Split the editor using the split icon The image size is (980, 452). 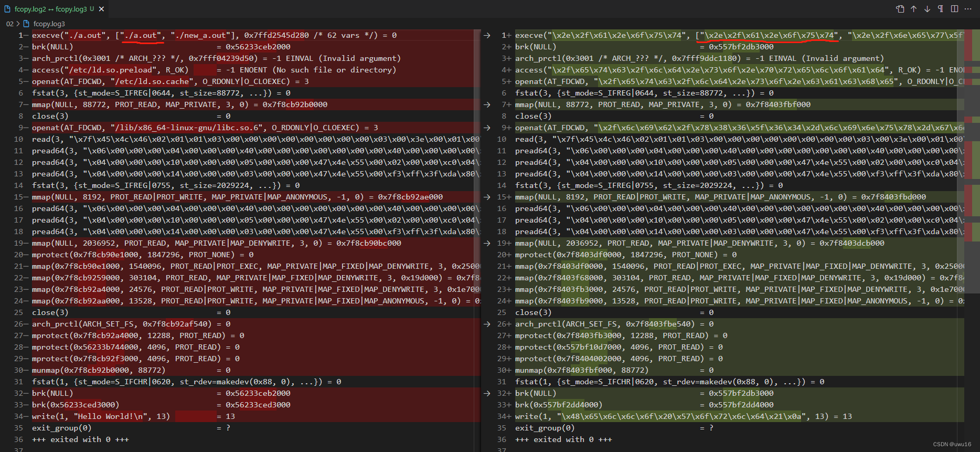954,9
